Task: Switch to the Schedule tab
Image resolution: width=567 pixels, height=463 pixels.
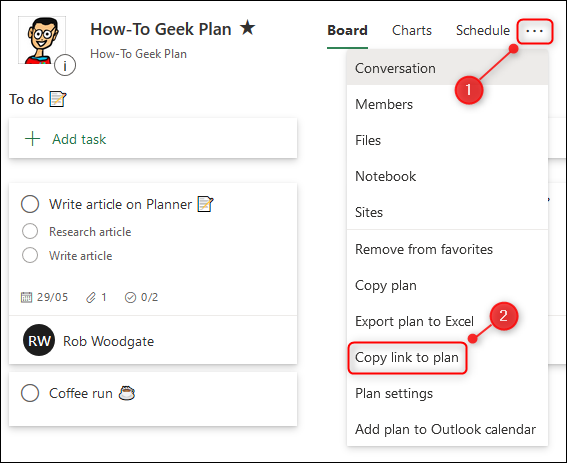Action: click(x=483, y=30)
